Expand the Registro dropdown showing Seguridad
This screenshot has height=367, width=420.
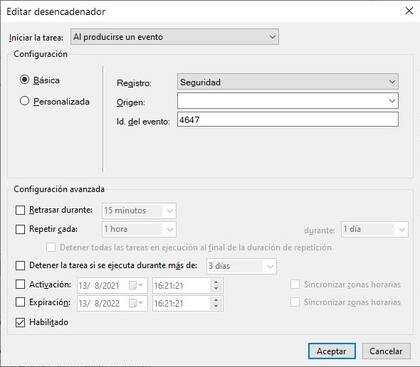point(288,82)
